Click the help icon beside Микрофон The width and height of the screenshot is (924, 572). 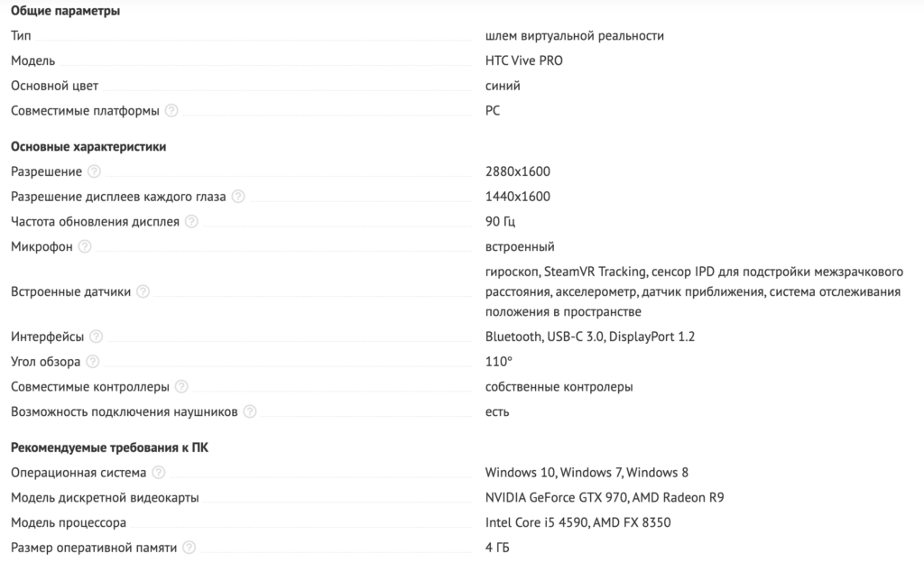[x=85, y=246]
